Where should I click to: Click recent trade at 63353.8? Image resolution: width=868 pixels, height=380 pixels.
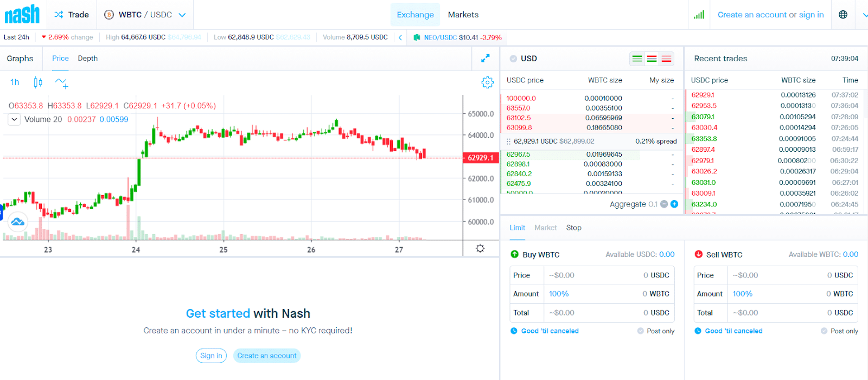click(774, 139)
